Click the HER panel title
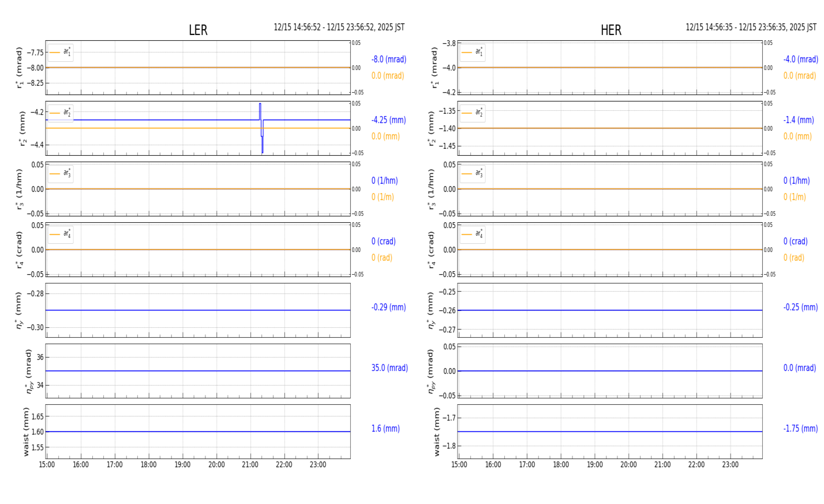This screenshot has width=824, height=504. tap(611, 30)
